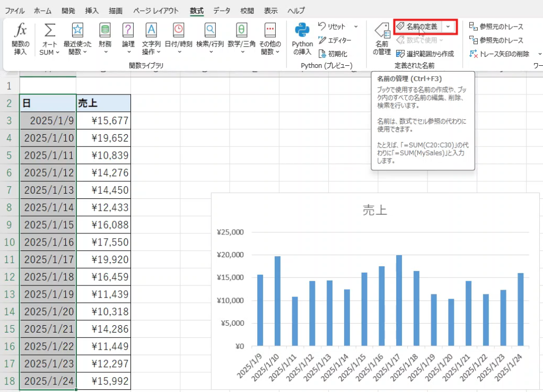Open the 数学/三角 functions icon
The image size is (543, 392).
[241, 30]
